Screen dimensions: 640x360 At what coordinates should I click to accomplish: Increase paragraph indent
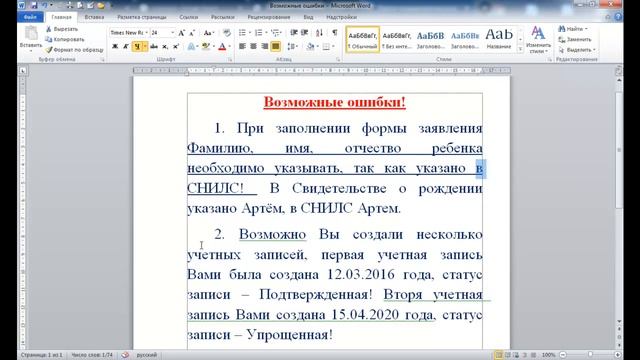click(x=304, y=33)
